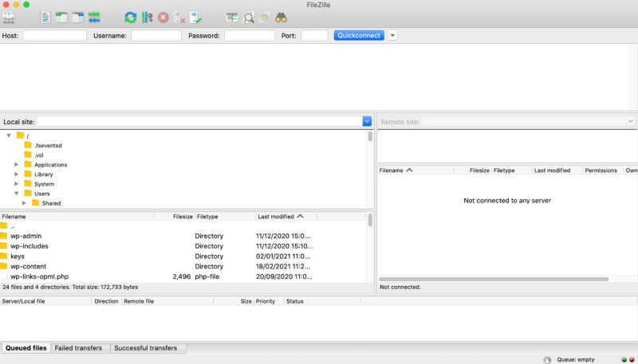638x364 pixels.
Task: Open the filename filters magnifier icon
Action: (249, 17)
